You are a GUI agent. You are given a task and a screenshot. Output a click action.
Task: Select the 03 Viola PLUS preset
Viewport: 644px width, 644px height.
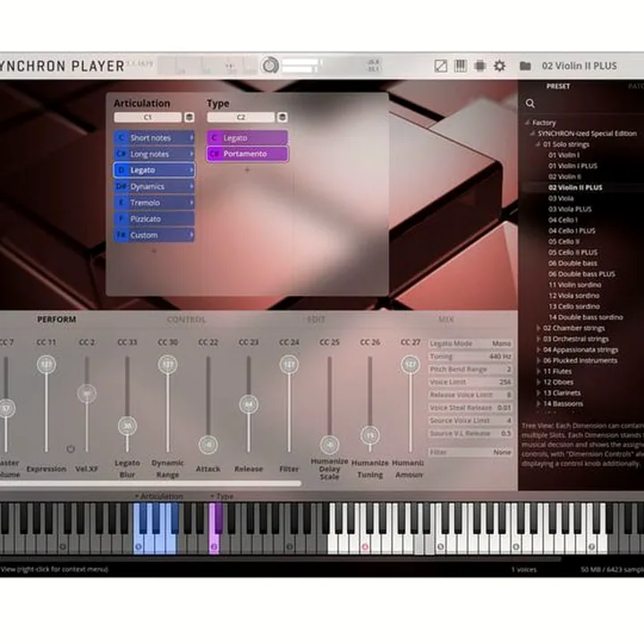570,209
